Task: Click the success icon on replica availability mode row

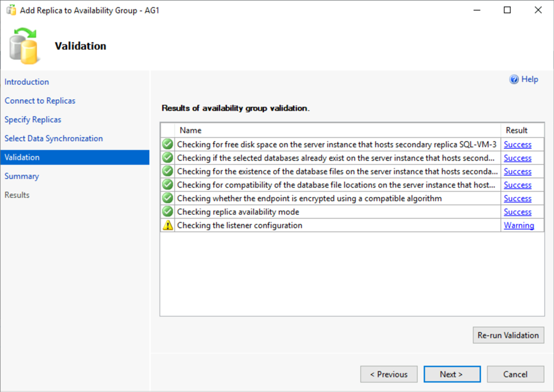Action: (x=167, y=212)
